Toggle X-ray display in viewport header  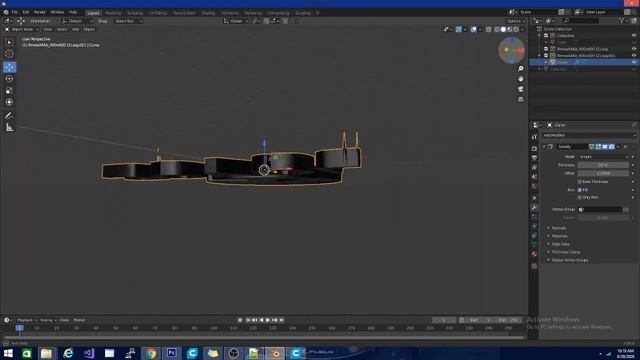point(489,29)
